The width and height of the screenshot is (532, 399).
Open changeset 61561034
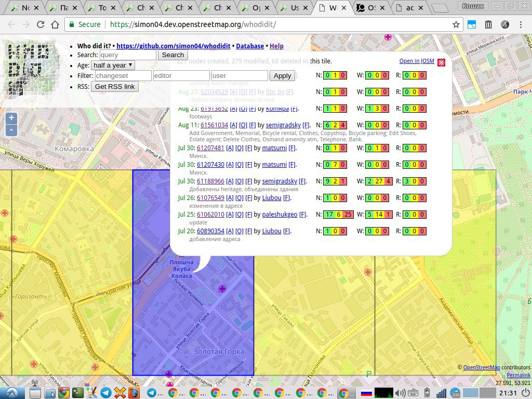[215, 125]
